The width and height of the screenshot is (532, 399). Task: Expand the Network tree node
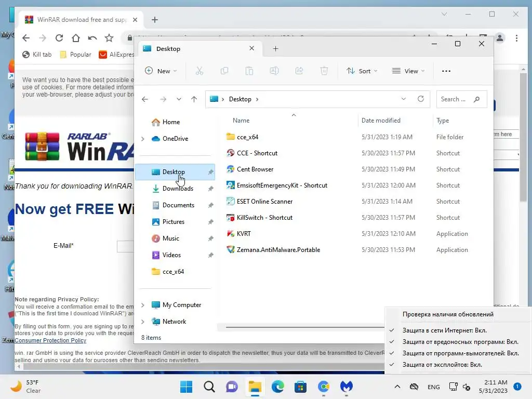point(142,321)
